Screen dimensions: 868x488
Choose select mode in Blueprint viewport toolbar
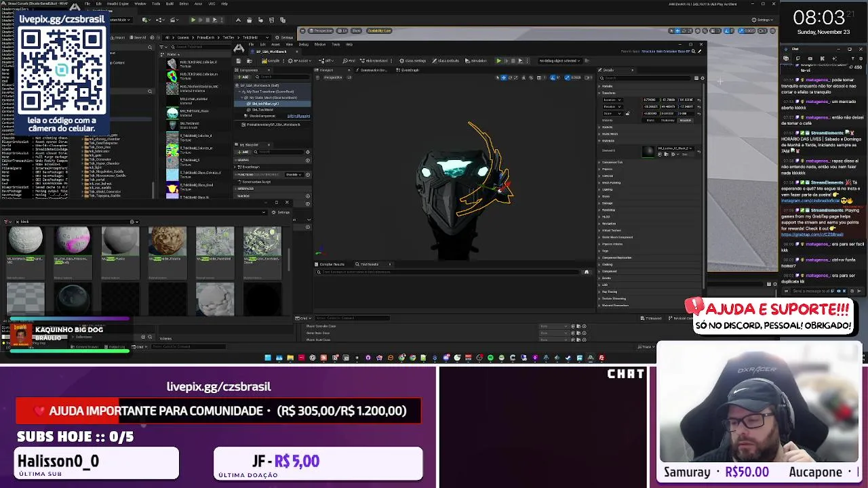click(x=498, y=78)
